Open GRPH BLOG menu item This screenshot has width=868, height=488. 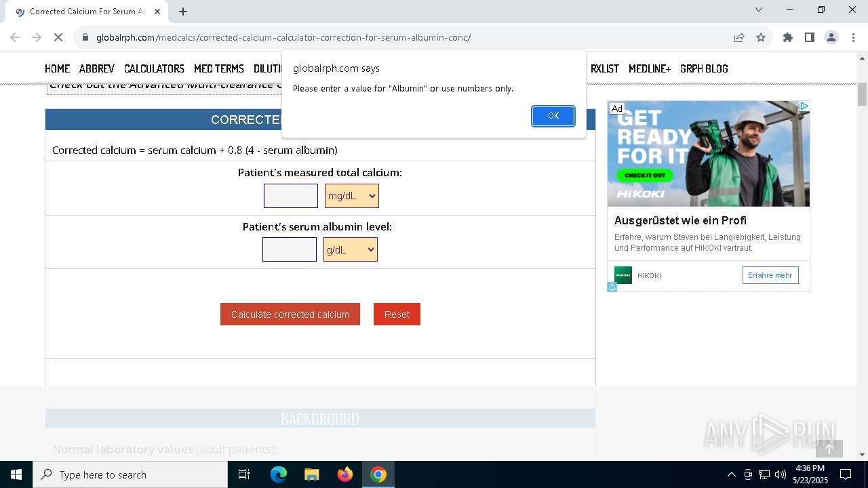[x=704, y=68]
